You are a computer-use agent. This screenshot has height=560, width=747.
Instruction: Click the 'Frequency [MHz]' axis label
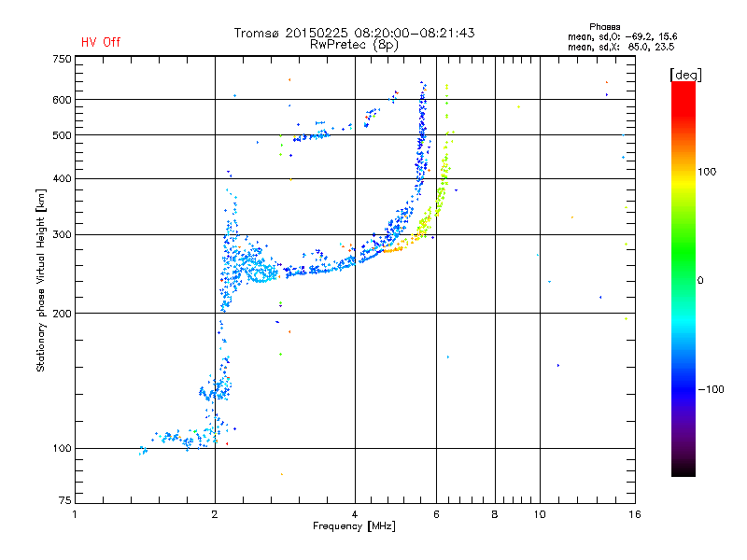[x=354, y=526]
